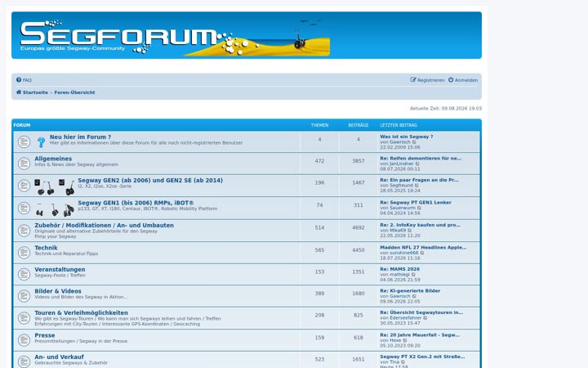Click the blue question mark forum image
588x368 pixels.
(x=42, y=142)
